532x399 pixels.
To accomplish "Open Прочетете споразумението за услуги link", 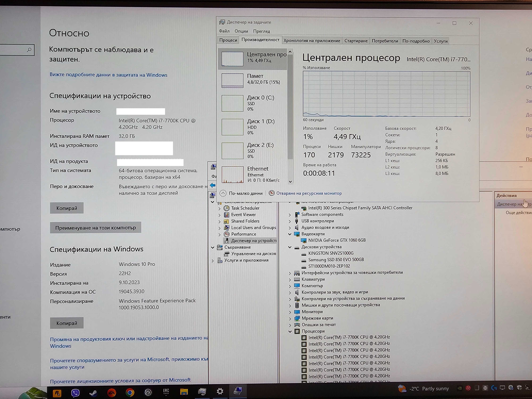I will [x=129, y=363].
